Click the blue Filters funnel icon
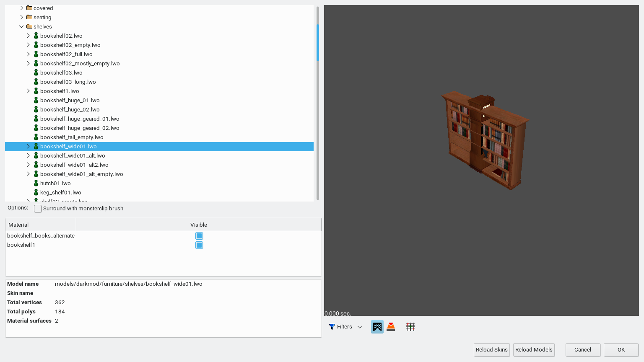This screenshot has height=362, width=644. [x=332, y=327]
